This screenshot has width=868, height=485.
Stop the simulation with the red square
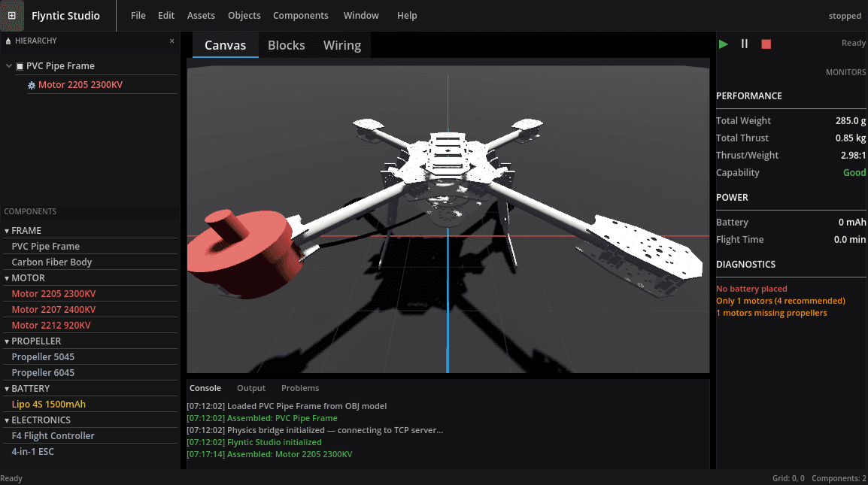pos(766,44)
